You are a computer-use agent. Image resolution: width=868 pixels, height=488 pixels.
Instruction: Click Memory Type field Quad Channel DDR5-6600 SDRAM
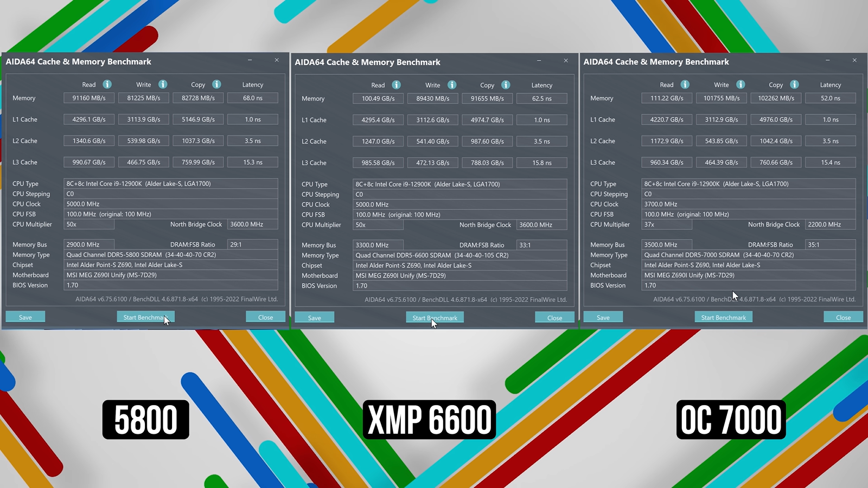(x=460, y=255)
